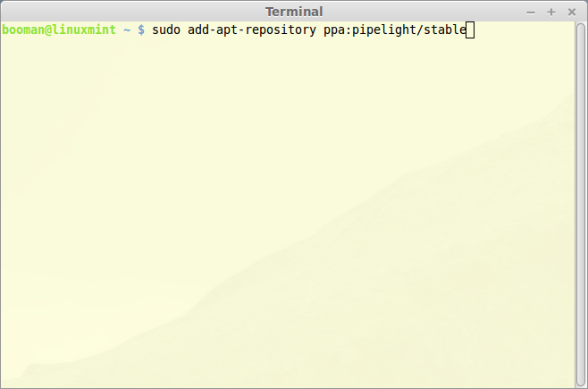Viewport: 588px width, 389px height.
Task: Click the block cursor after stable
Action: pyautogui.click(x=470, y=30)
